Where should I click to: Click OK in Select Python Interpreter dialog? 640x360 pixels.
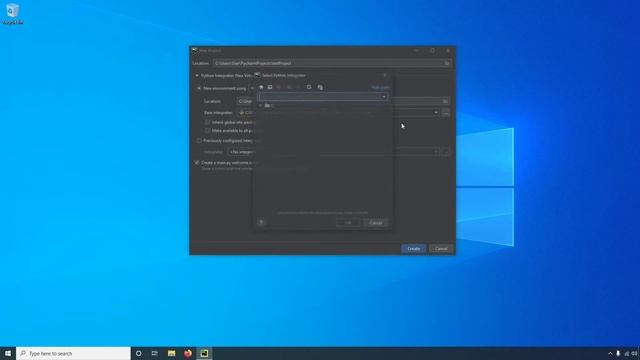(348, 223)
